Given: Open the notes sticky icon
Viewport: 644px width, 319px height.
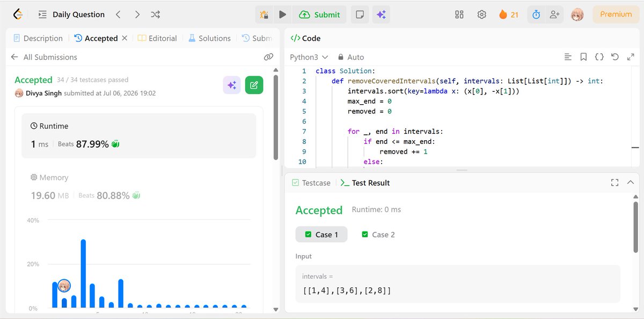Looking at the screenshot, I should (360, 15).
